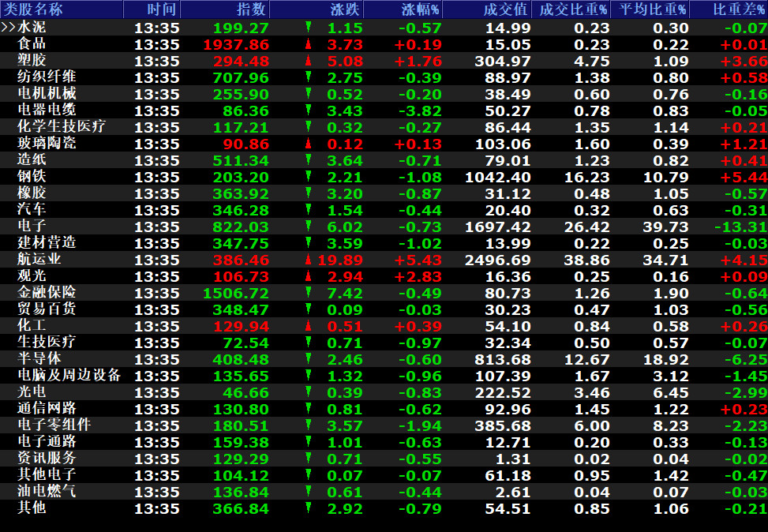The width and height of the screenshot is (768, 532).
Task: Click the index value 294.48
Action: coord(241,62)
